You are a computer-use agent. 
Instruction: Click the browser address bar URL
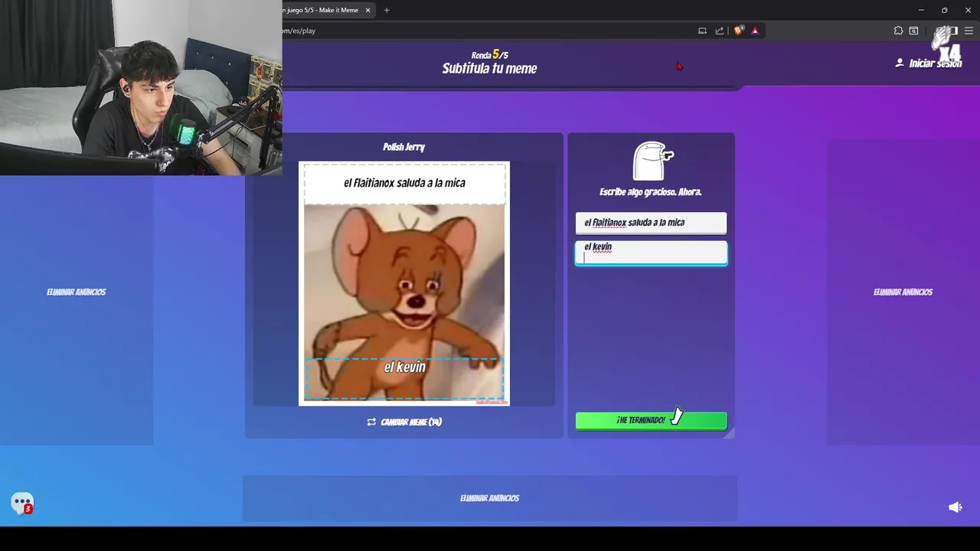[299, 31]
